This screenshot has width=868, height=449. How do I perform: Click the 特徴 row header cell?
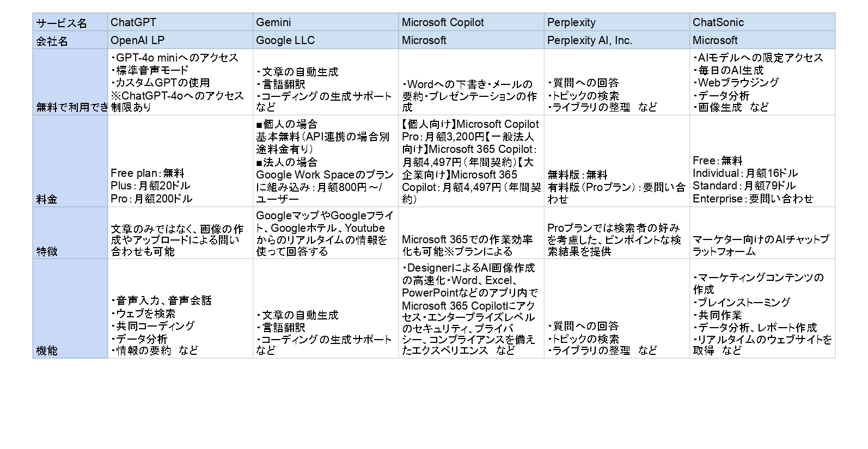tap(70, 233)
